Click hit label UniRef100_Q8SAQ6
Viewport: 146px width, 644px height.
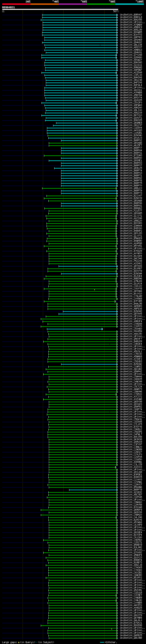pyautogui.click(x=131, y=143)
